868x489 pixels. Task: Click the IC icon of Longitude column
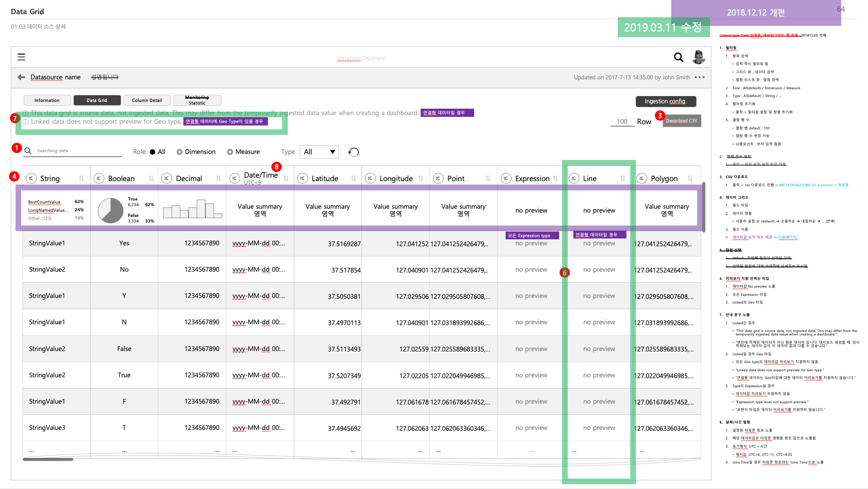[370, 179]
